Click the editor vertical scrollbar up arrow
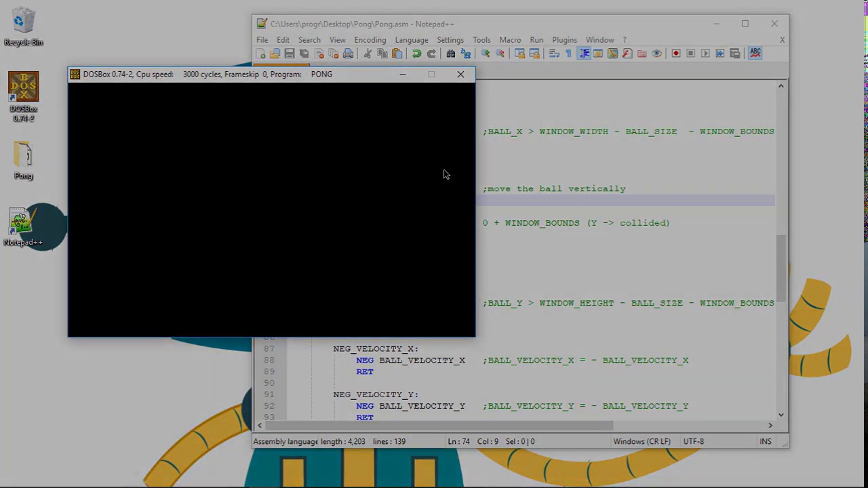Viewport: 868px width, 488px height. pos(781,86)
